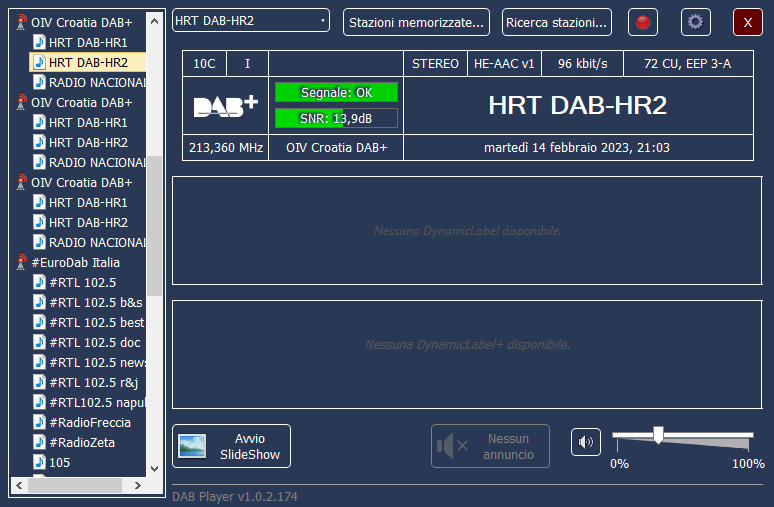Click the horizontal scroll-right arrow of station list

(138, 485)
